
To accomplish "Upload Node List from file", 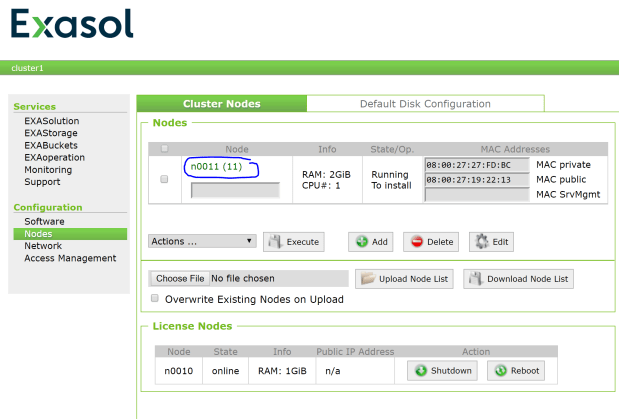I will (x=408, y=278).
